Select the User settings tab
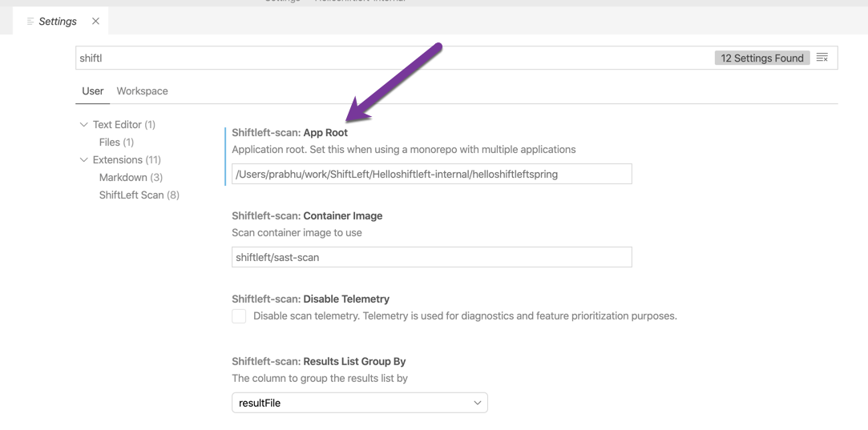This screenshot has width=868, height=430. point(92,91)
